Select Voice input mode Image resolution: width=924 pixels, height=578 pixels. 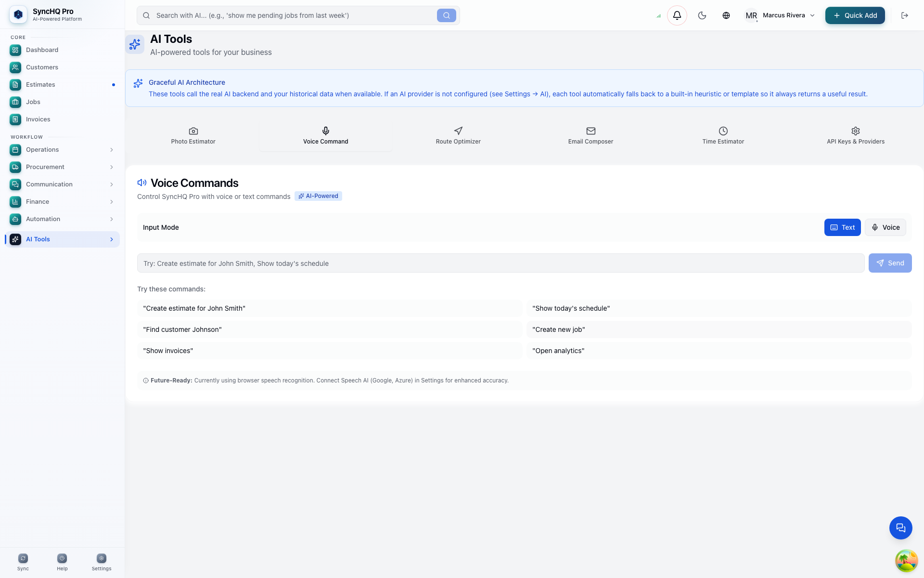coord(885,227)
